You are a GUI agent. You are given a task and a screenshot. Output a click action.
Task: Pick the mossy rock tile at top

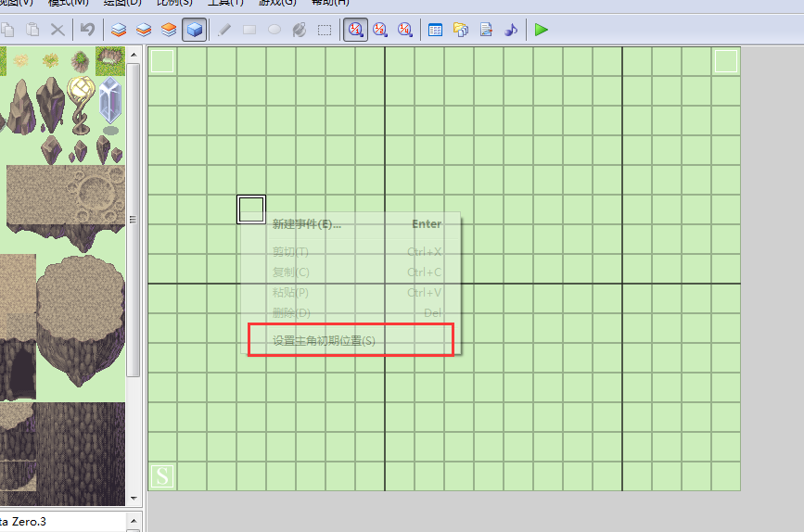point(110,61)
